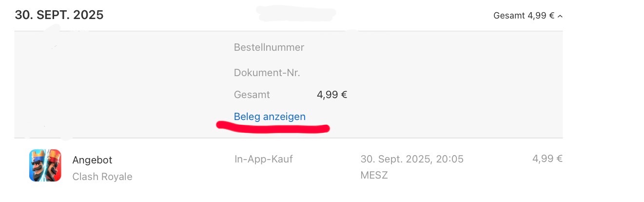
Task: Click the blue king in the app icon
Action: (x=38, y=166)
